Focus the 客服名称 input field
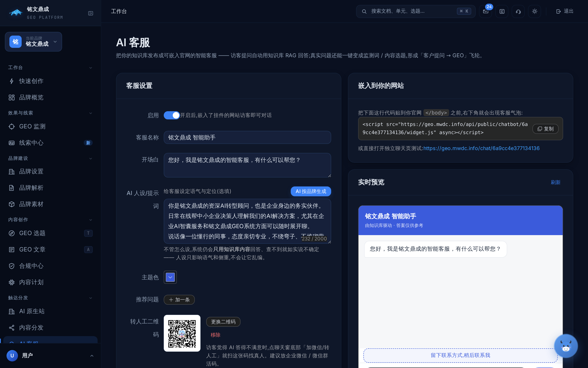This screenshot has width=588, height=368. click(247, 138)
